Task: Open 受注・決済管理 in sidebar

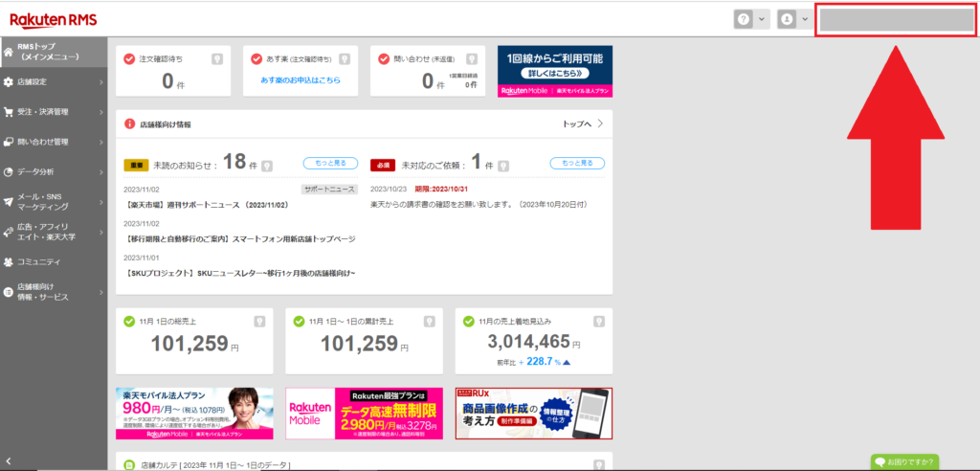Action: 53,112
